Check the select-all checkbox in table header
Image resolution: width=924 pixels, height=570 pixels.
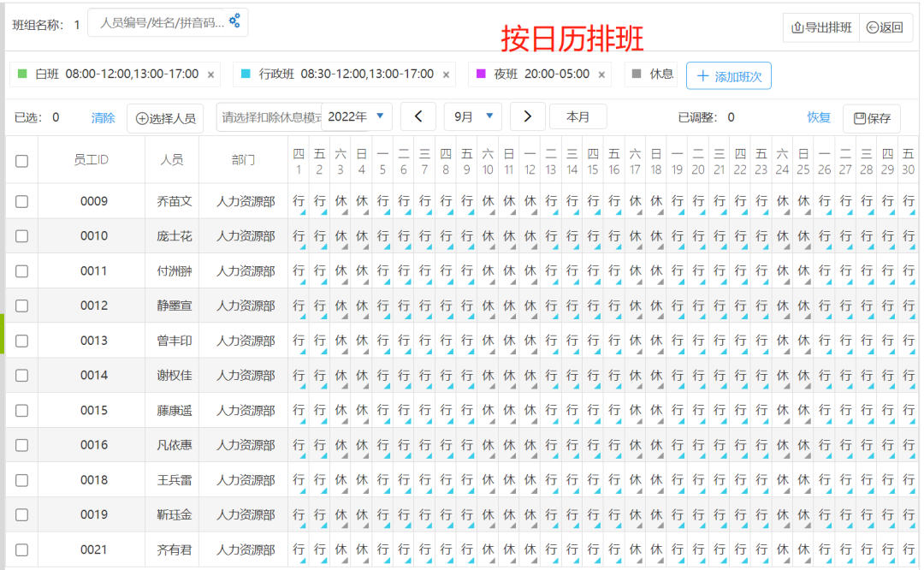21,159
